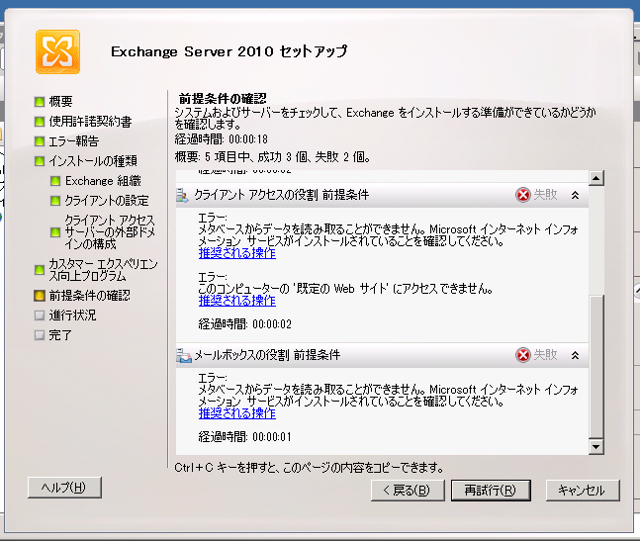Viewport: 640px width, 541px height.
Task: Click the green marker beside クライアントの設定
Action: tap(55, 200)
